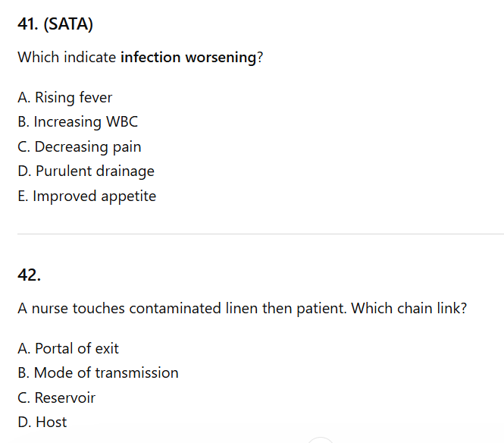Choose answer D. Host

click(x=42, y=422)
